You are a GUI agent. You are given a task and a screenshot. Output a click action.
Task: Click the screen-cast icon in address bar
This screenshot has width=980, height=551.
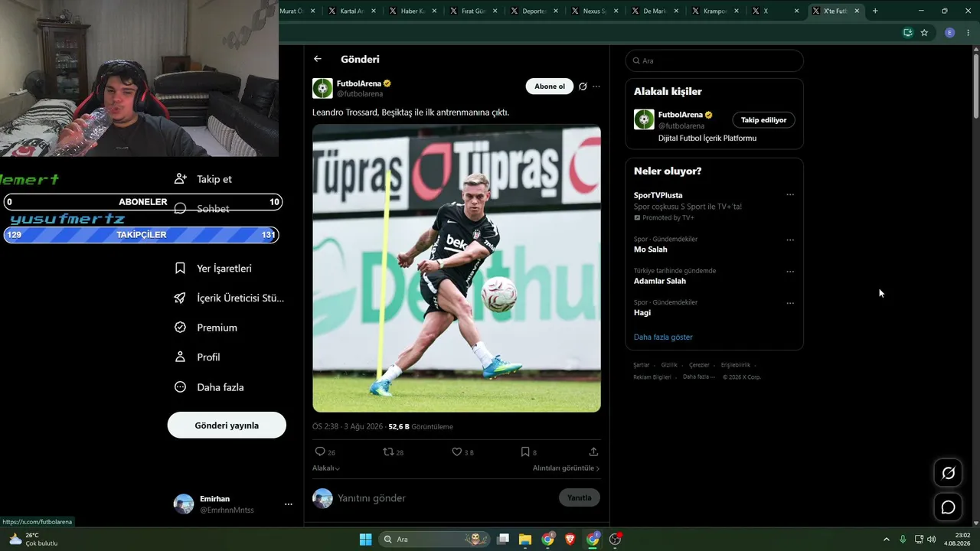click(x=907, y=33)
